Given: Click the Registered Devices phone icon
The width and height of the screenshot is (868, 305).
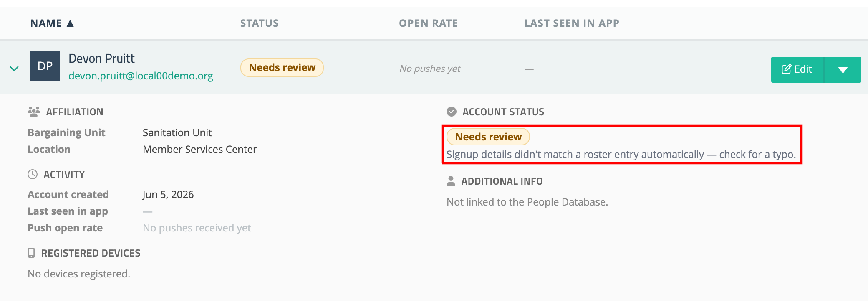Looking at the screenshot, I should pyautogui.click(x=31, y=253).
